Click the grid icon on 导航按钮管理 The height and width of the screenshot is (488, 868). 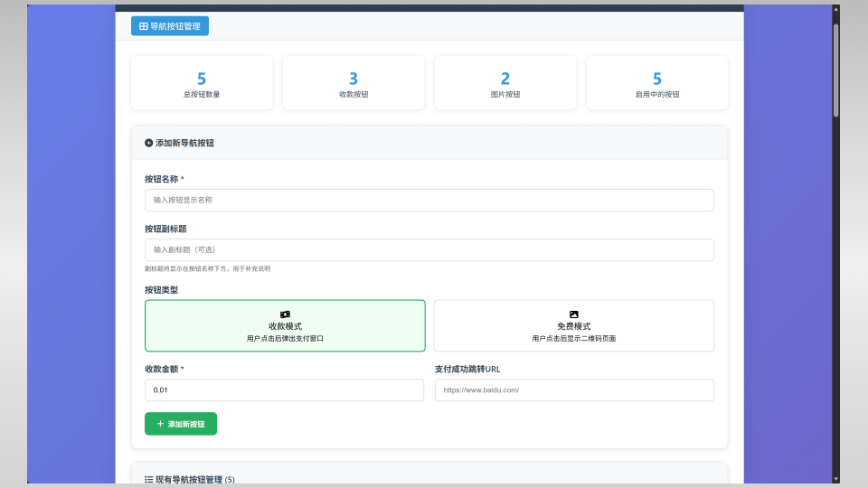point(143,26)
